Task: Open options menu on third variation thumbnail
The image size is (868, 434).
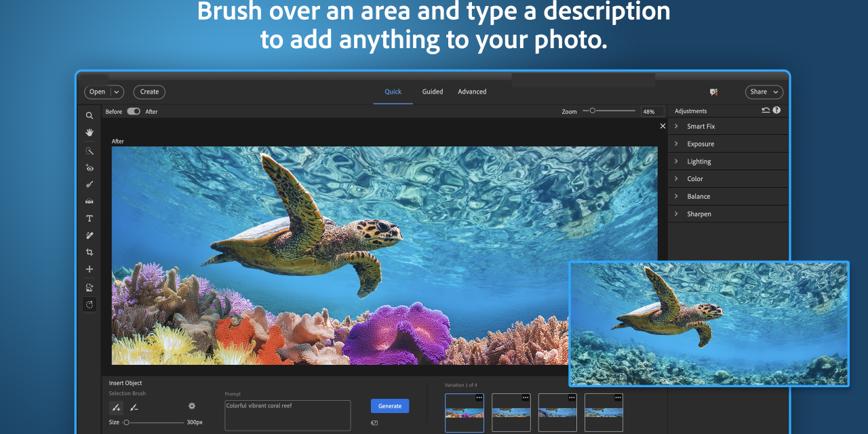Action: [572, 398]
